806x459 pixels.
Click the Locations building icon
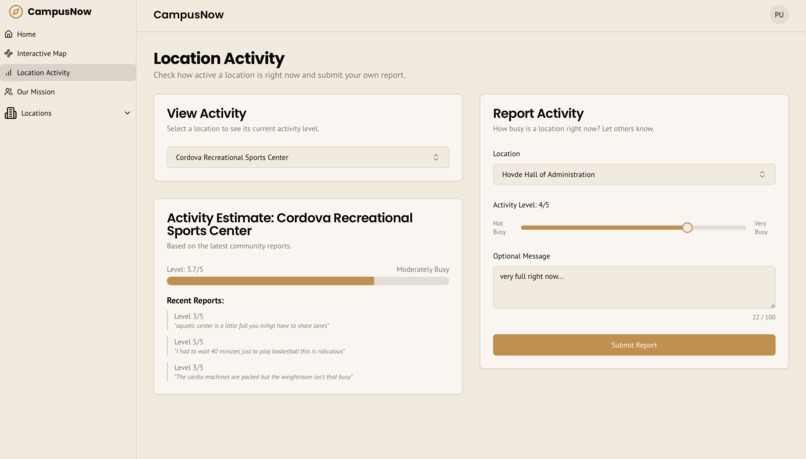10,113
